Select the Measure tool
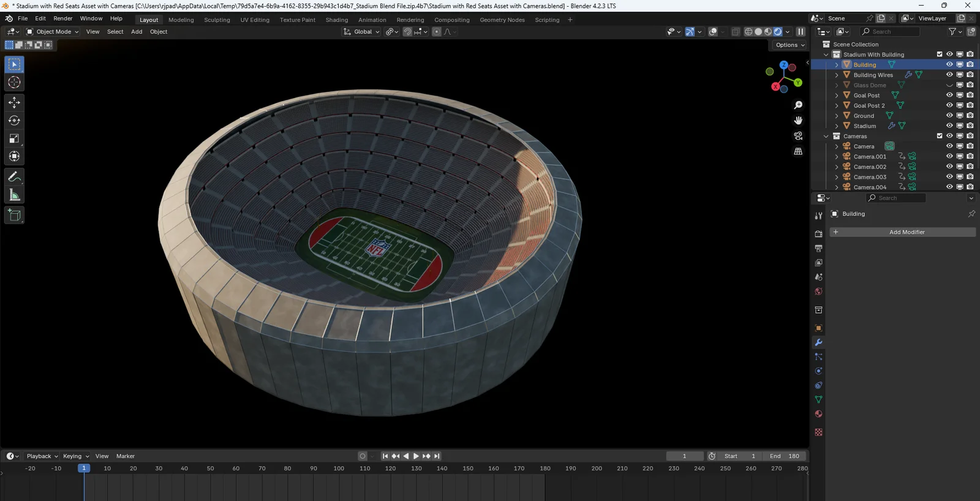Image resolution: width=980 pixels, height=501 pixels. point(14,195)
